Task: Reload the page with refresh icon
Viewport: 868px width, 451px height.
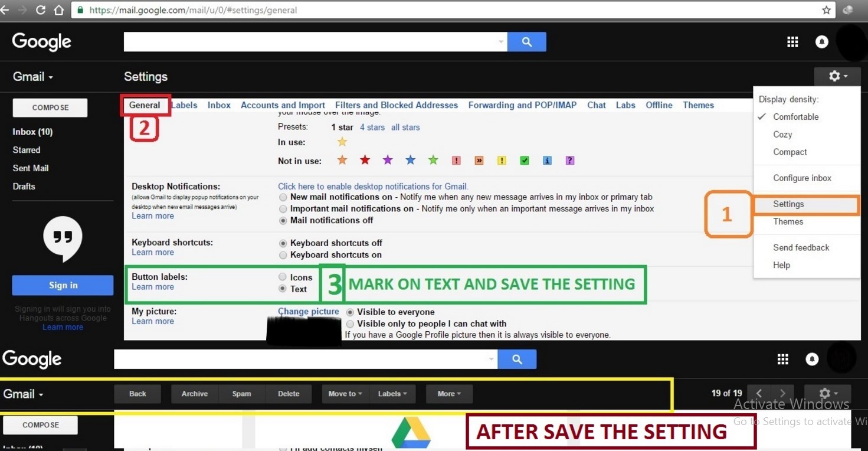Action: click(x=40, y=10)
